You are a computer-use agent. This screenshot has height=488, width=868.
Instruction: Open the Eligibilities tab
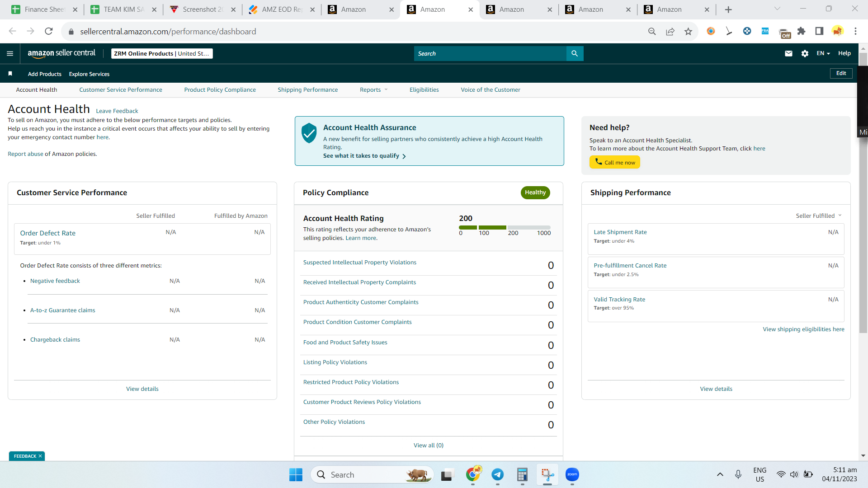click(424, 89)
